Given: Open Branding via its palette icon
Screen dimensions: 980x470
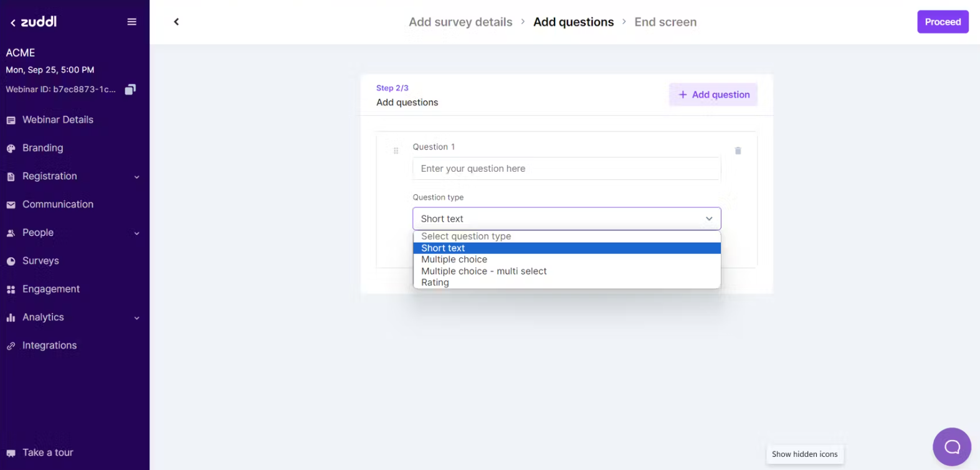Looking at the screenshot, I should pyautogui.click(x=11, y=149).
